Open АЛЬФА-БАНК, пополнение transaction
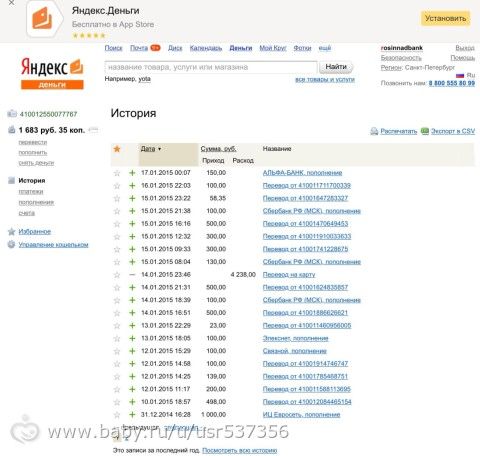Viewport: 480px width, 456px height. tap(302, 173)
